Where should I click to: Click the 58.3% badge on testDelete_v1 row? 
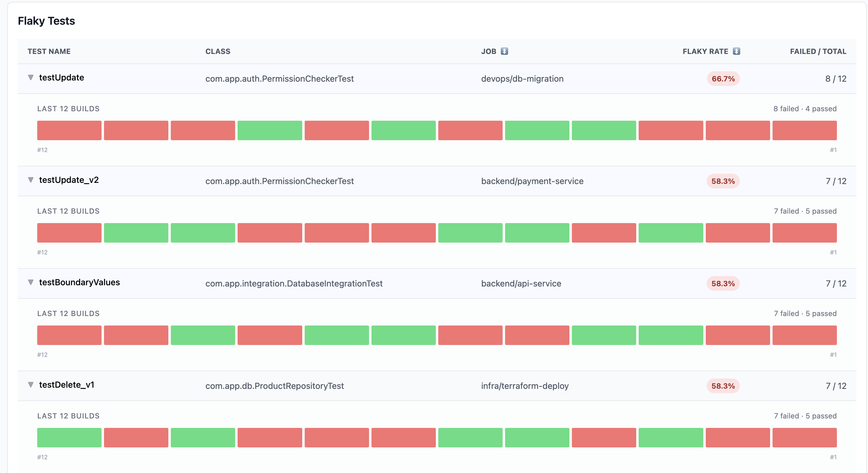pyautogui.click(x=723, y=386)
